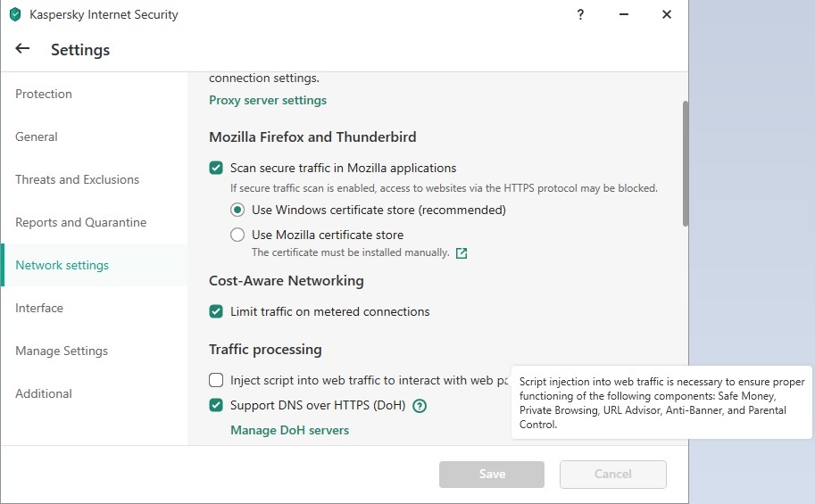Toggle Support DNS over HTTPS checkbox
Viewport: 815px width, 504px height.
(x=216, y=406)
